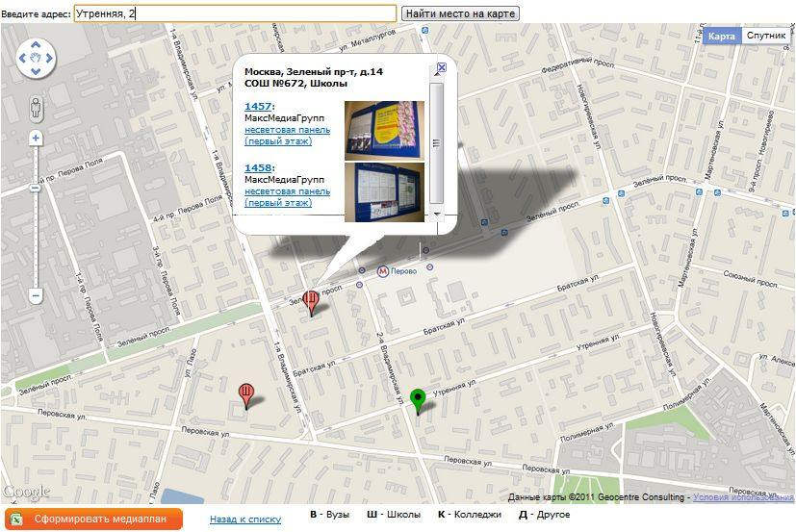Select the Street View pegman icon
This screenshot has width=796, height=532.
[36, 108]
